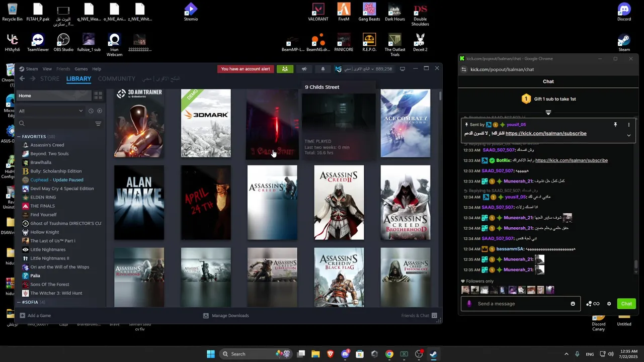644x362 pixels.
Task: Open Kick chat settings gear
Action: (609, 304)
